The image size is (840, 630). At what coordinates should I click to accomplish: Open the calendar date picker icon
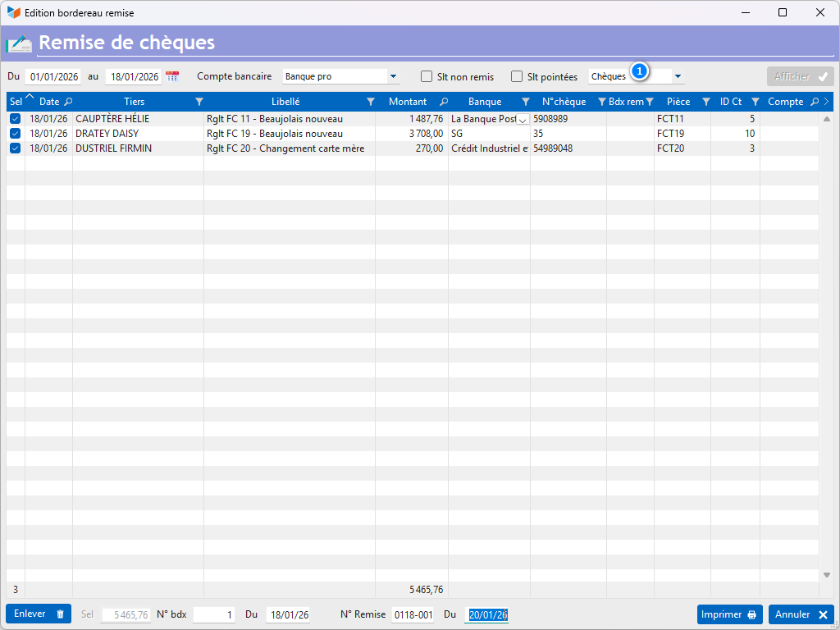pyautogui.click(x=172, y=76)
